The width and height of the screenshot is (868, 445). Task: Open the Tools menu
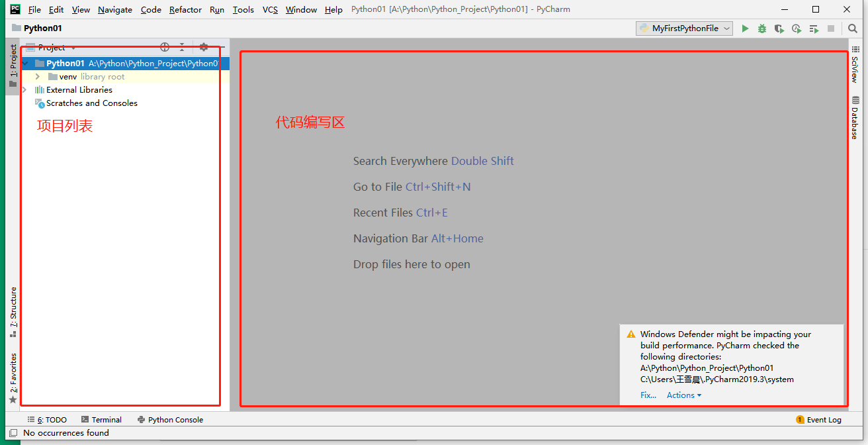tap(243, 9)
